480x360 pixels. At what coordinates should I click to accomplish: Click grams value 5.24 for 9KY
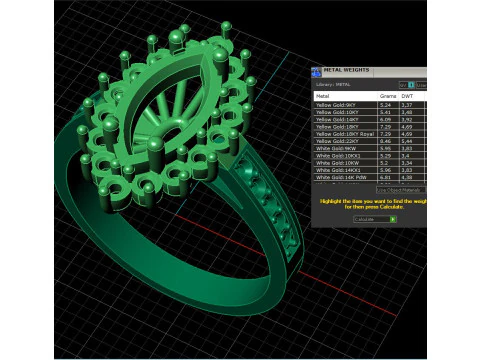tap(385, 105)
